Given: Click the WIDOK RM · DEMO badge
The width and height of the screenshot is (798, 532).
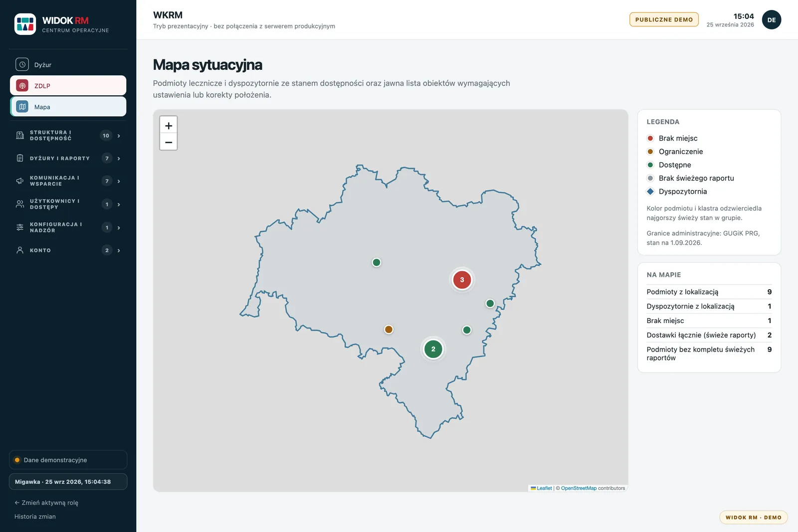Looking at the screenshot, I should (x=754, y=518).
